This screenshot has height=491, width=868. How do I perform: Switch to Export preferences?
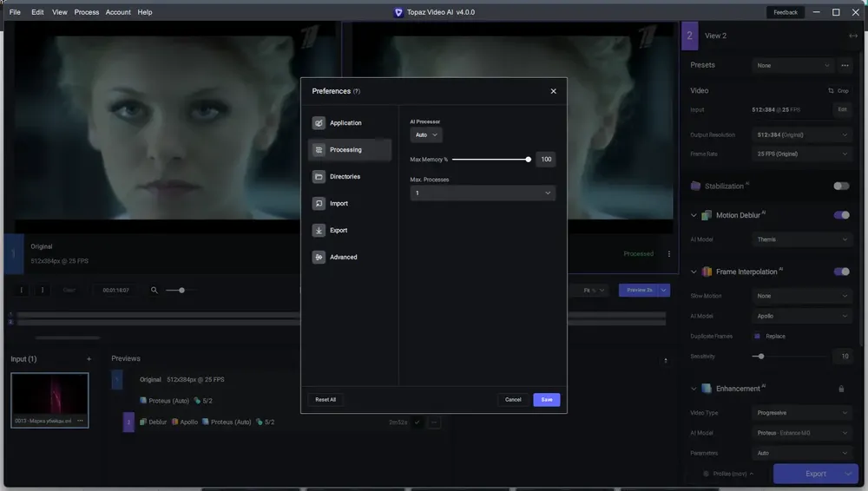tap(349, 230)
